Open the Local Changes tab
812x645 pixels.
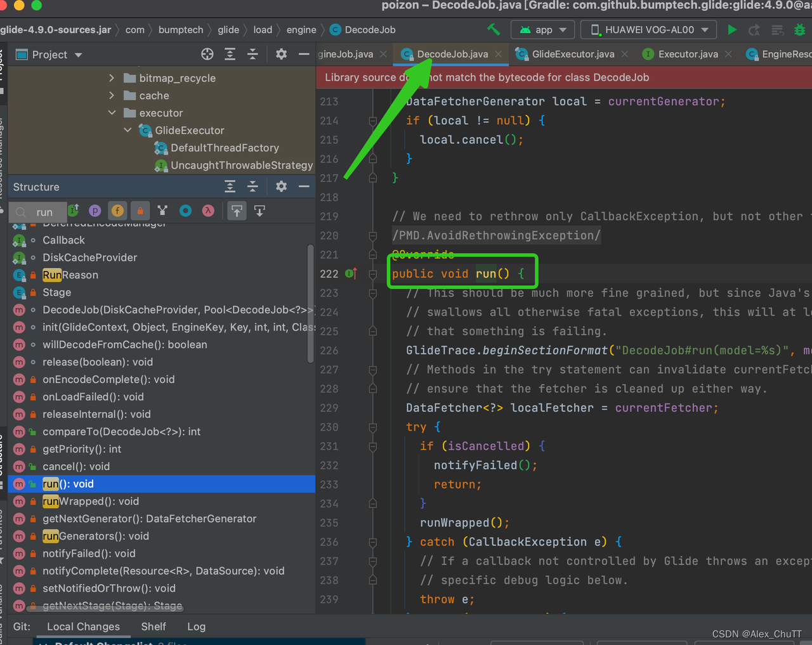point(83,627)
